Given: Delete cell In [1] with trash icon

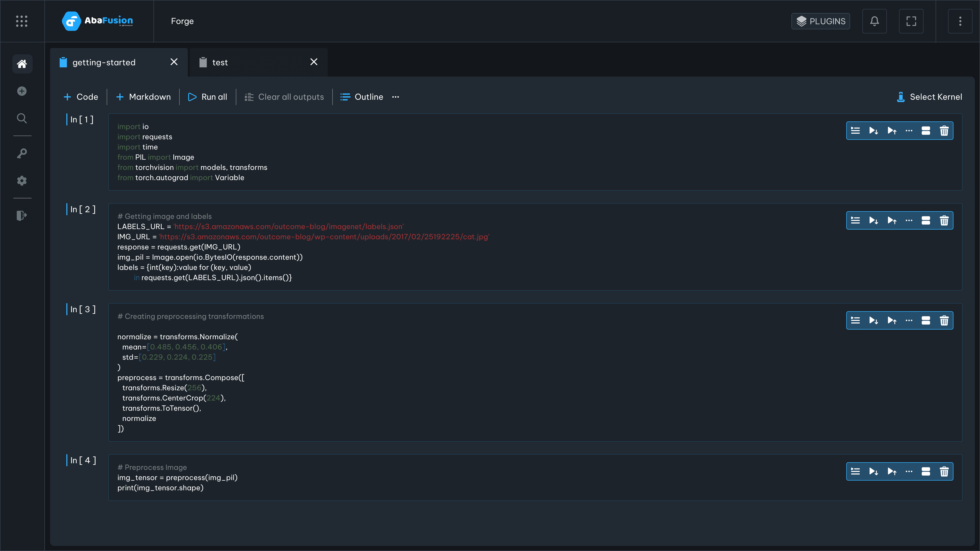Looking at the screenshot, I should point(944,131).
